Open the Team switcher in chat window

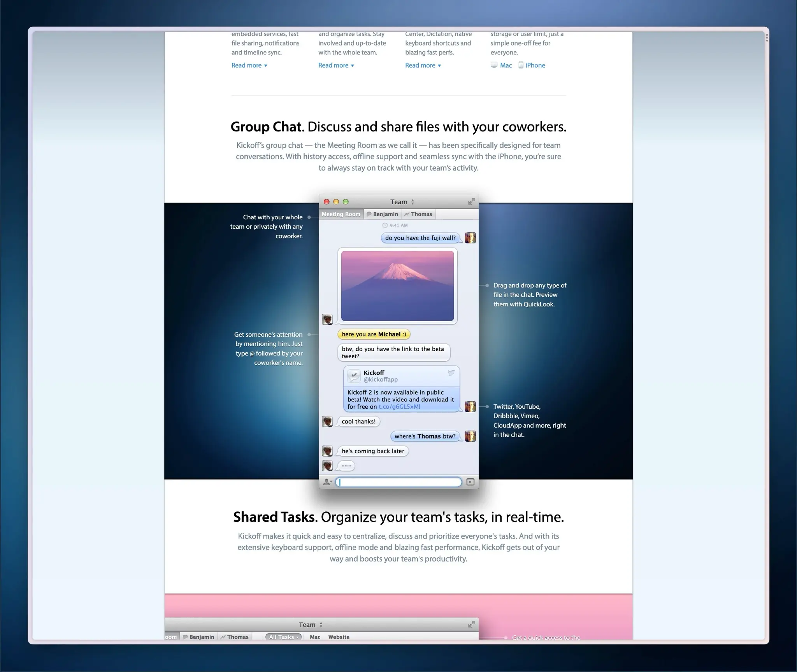click(x=402, y=202)
